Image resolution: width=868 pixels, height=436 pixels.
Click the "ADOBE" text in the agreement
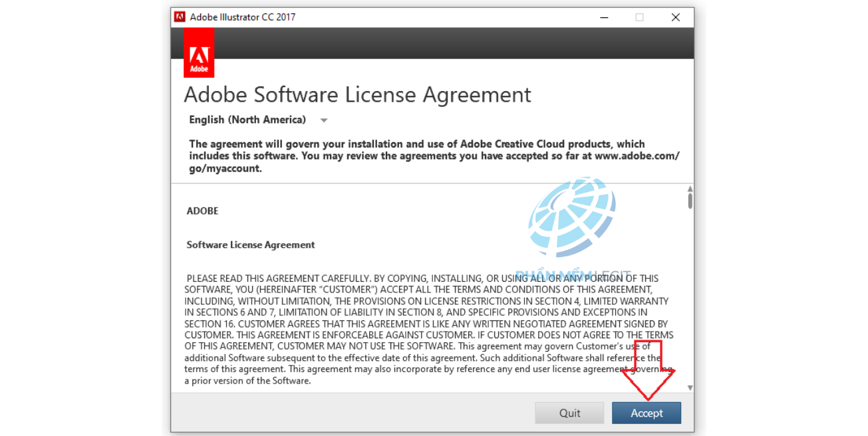pyautogui.click(x=202, y=211)
